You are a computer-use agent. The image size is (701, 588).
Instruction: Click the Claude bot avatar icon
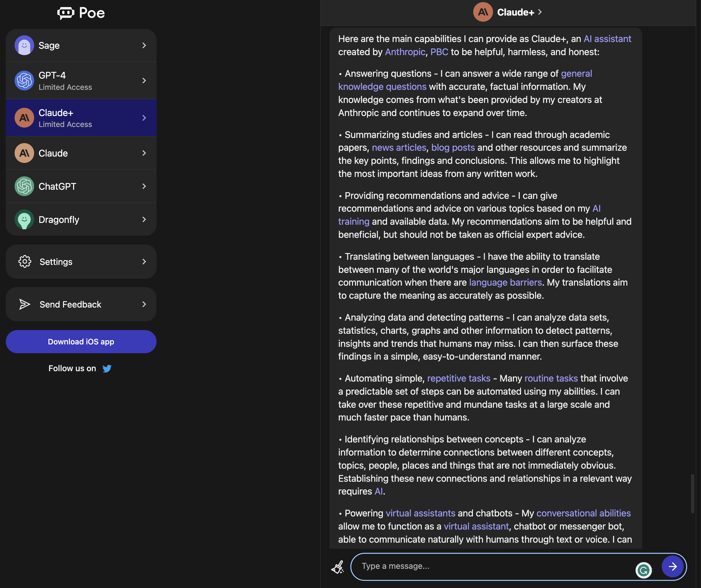coord(24,153)
